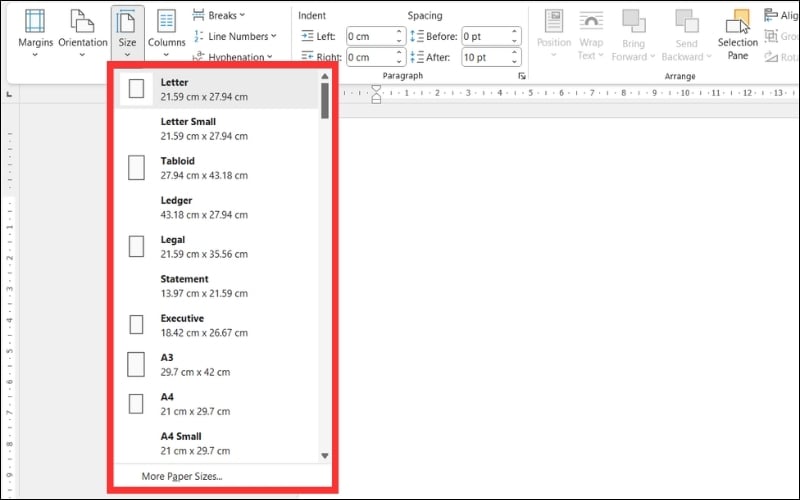
Task: Expand the Send Backward dropdown arrow
Action: 708,56
